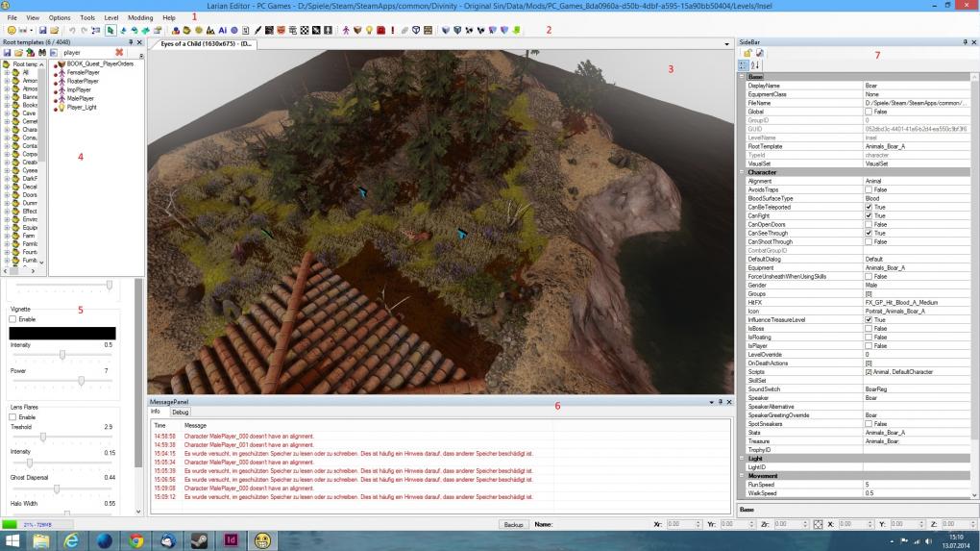The height and width of the screenshot is (551, 980).
Task: Click the red exclamation mark toolbar icon
Action: 393,30
